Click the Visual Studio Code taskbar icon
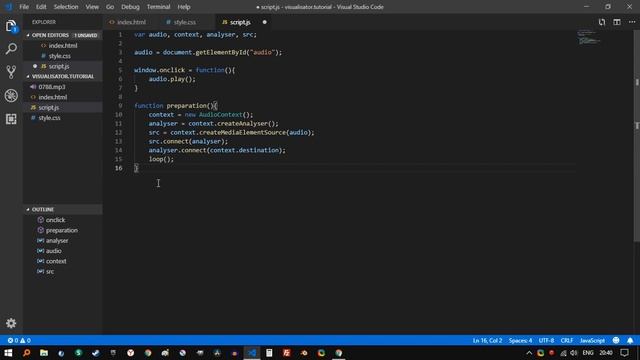This screenshot has height=360, width=640. point(252,353)
